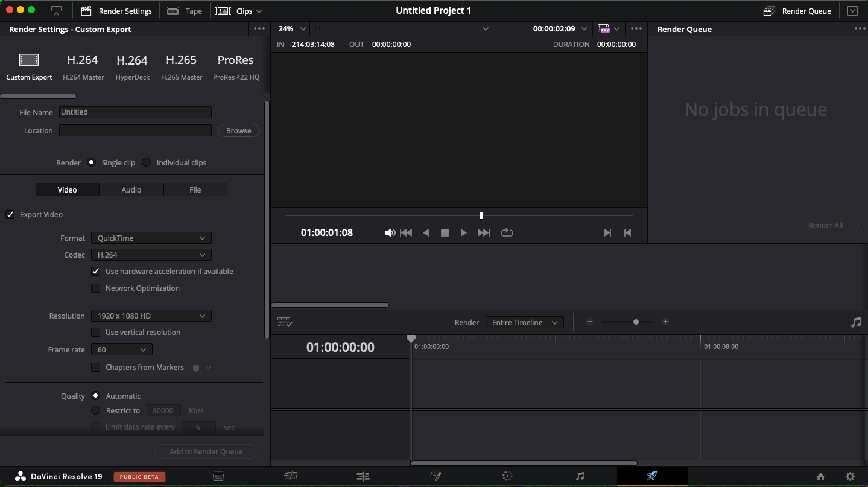The width and height of the screenshot is (868, 487).
Task: Select the Deliver rocket page icon
Action: click(652, 476)
